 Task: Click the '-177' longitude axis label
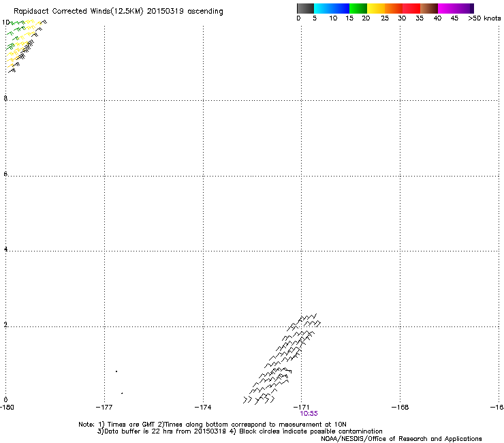coord(104,408)
